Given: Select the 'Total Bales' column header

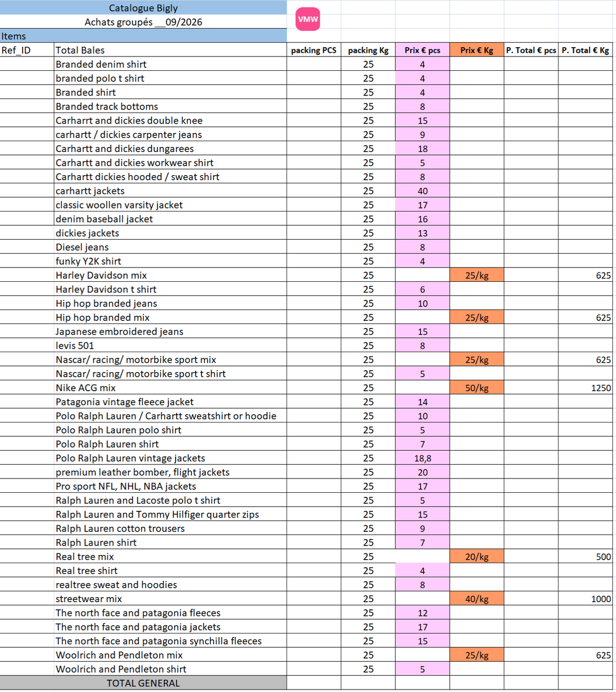Looking at the screenshot, I should (170, 50).
